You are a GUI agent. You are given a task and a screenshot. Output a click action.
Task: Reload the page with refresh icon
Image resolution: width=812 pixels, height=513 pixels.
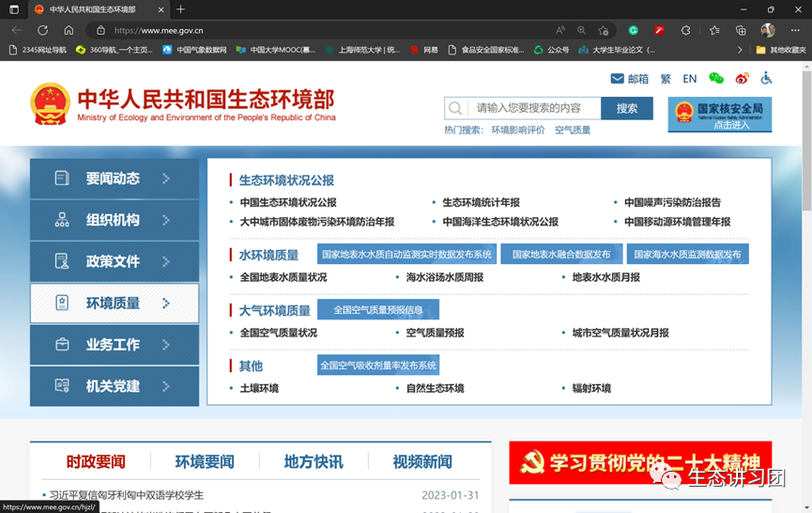pos(42,30)
